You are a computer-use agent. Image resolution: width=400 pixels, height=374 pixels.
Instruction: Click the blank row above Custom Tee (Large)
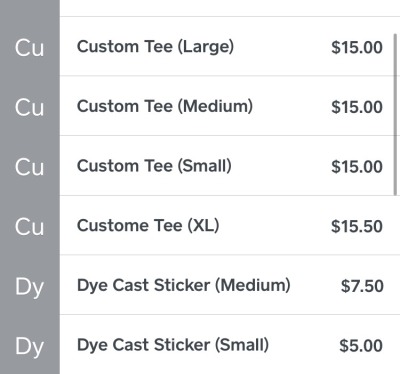[x=230, y=8]
